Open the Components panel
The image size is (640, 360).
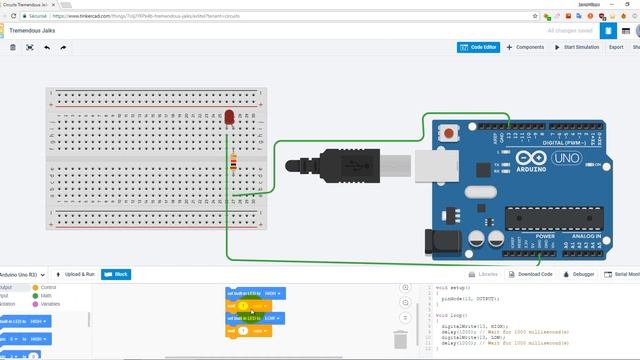point(525,47)
